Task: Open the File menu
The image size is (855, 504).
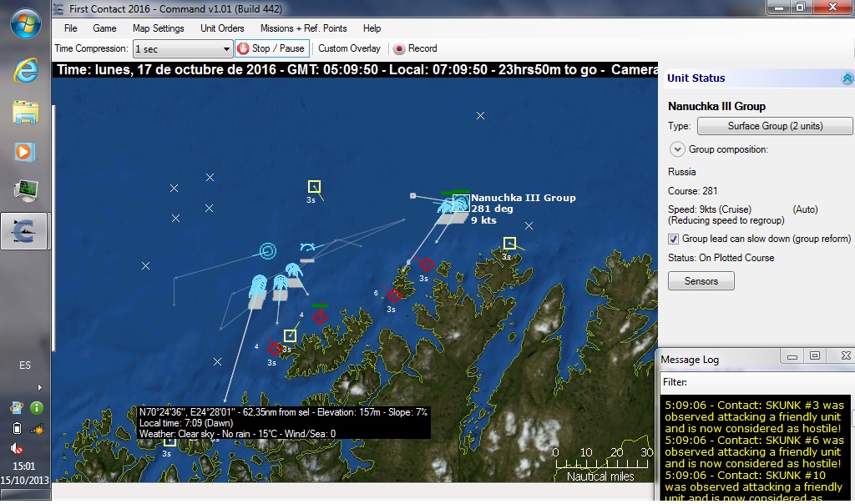Action: [x=70, y=28]
